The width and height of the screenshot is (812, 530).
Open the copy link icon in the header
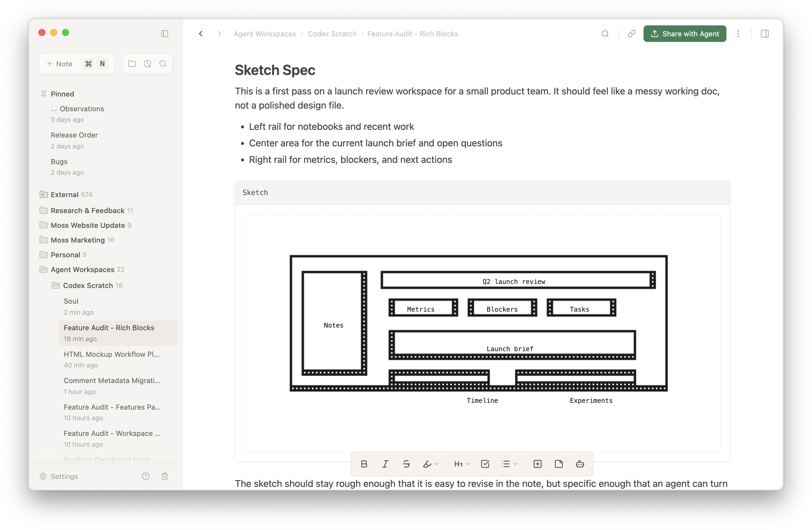pos(631,33)
